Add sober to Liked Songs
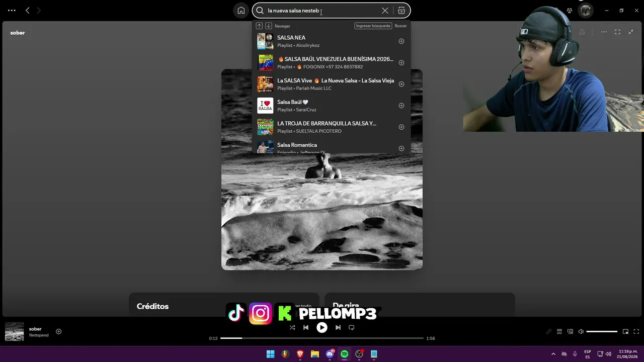 point(58,332)
